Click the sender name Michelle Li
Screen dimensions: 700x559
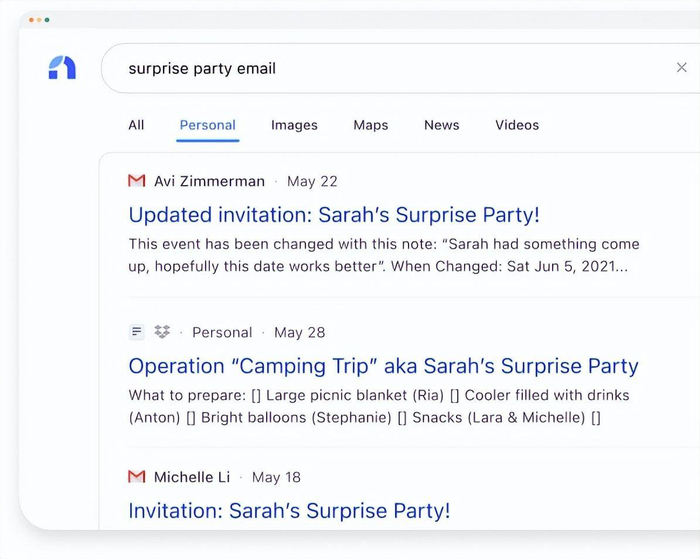click(x=192, y=477)
